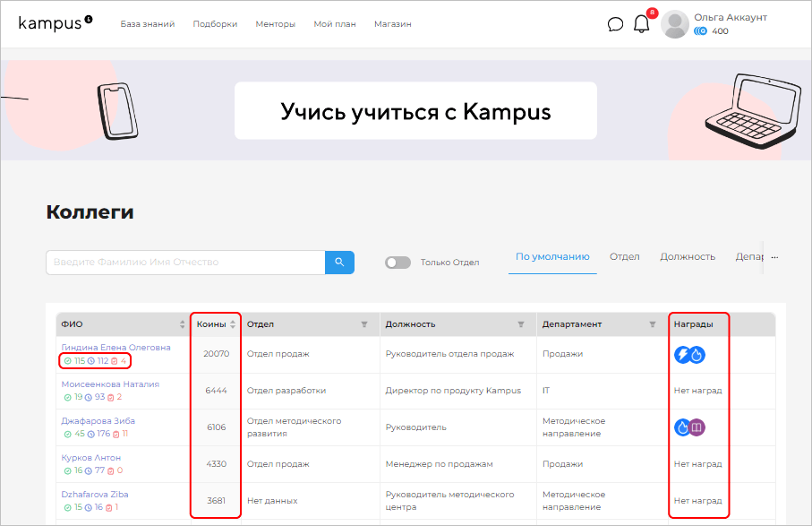Expand the overflow menu after the sorting tabs
This screenshot has height=526, width=812.
774,257
